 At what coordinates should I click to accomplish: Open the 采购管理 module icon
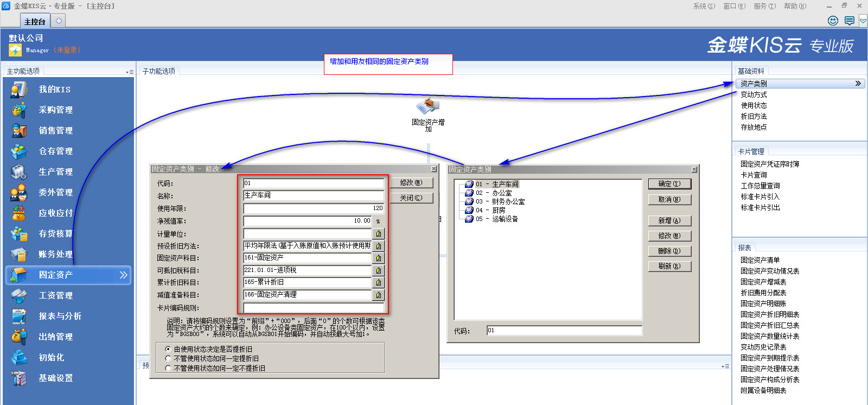tap(19, 110)
